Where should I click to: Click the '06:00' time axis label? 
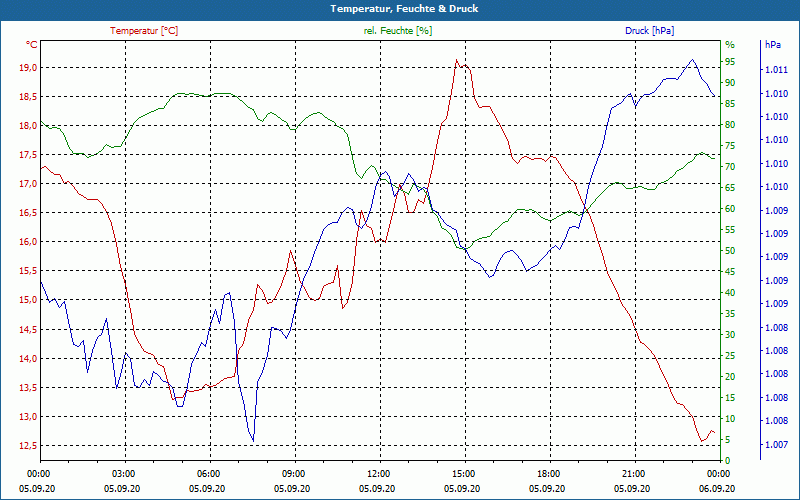pyautogui.click(x=207, y=474)
